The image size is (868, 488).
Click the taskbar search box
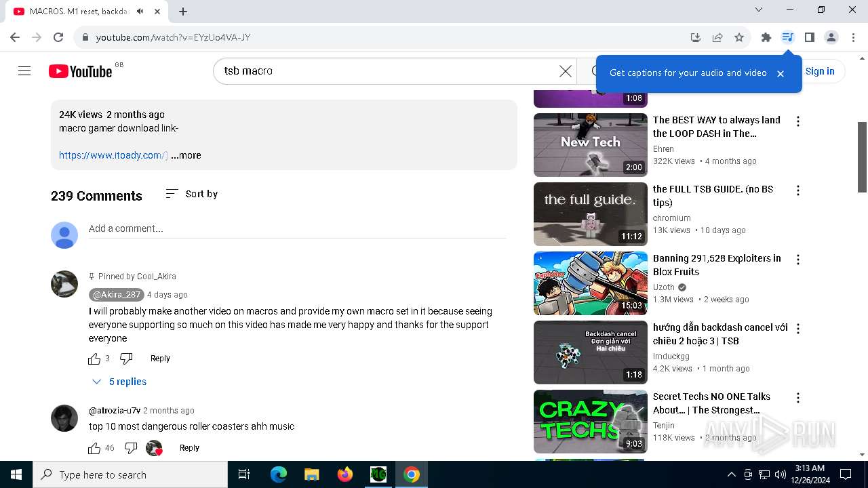pyautogui.click(x=130, y=474)
